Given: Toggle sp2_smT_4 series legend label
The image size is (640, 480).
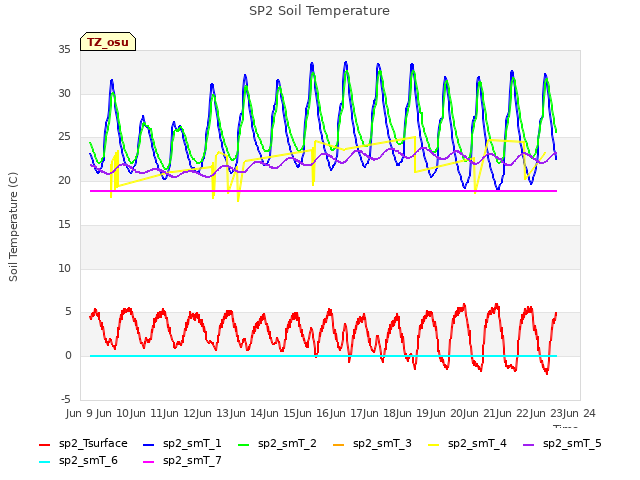Looking at the screenshot, I should [477, 444].
